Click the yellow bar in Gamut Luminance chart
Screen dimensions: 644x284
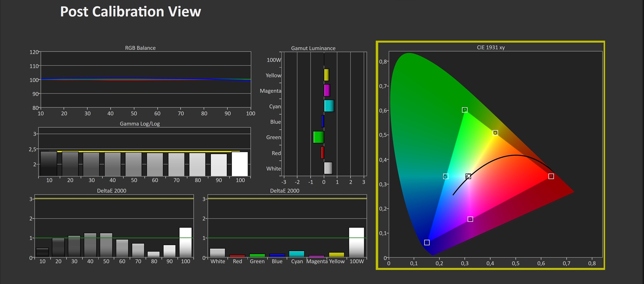(x=326, y=75)
